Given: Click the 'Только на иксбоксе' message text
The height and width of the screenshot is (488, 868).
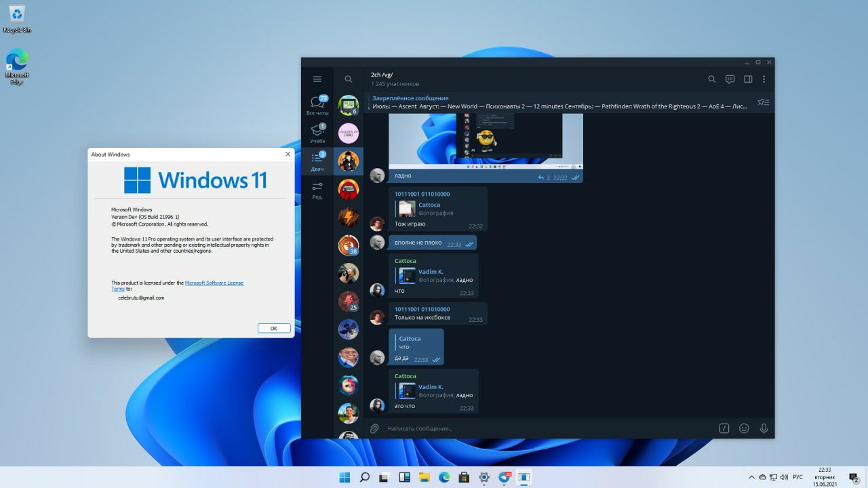Looking at the screenshot, I should 422,318.
